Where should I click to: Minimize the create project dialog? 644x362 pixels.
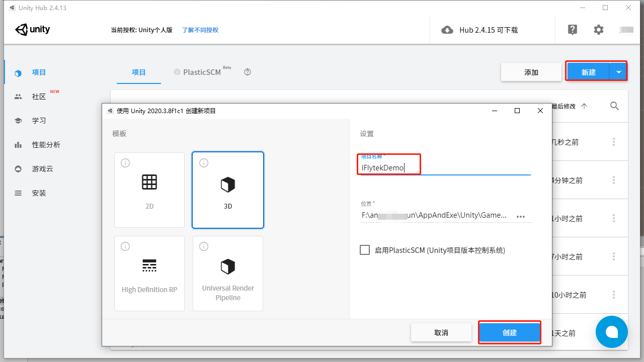coord(495,111)
